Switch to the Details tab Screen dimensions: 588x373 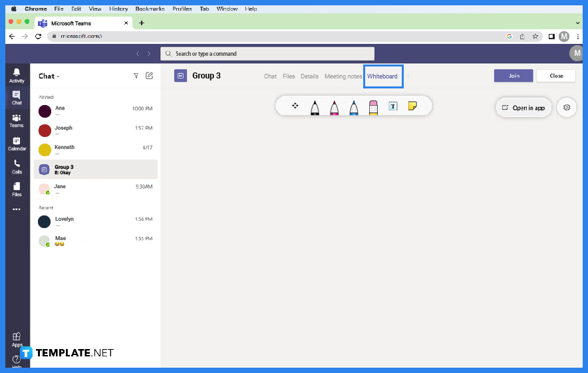point(309,76)
